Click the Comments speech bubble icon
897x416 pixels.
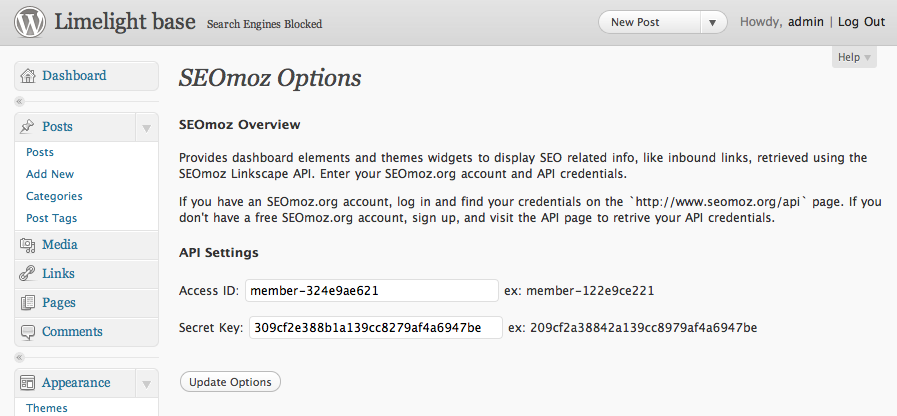coord(27,332)
